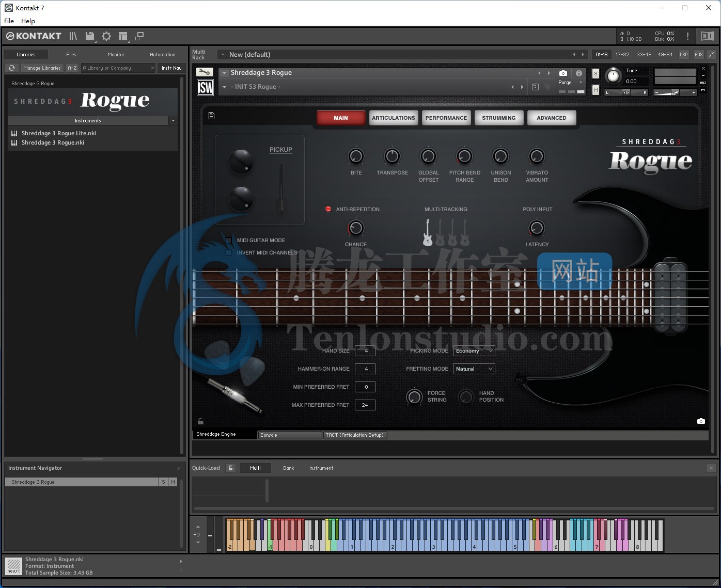721x588 pixels.
Task: Click the Manage Libraries button
Action: (x=42, y=68)
